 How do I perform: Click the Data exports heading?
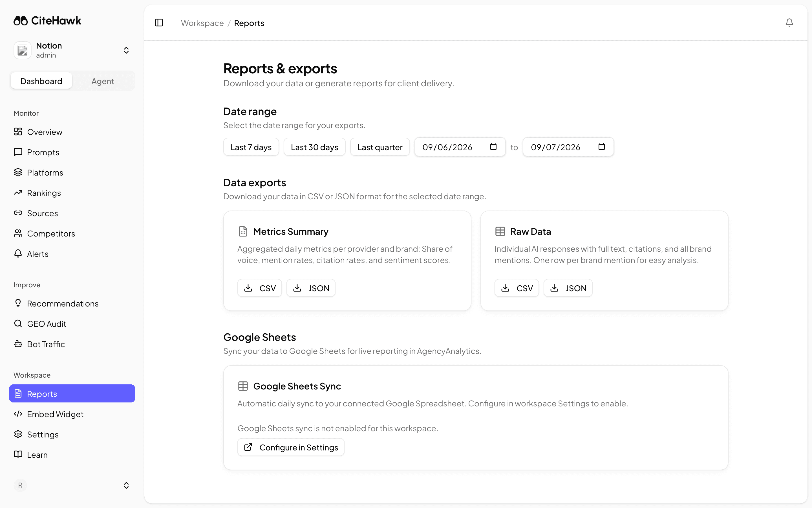coord(255,182)
